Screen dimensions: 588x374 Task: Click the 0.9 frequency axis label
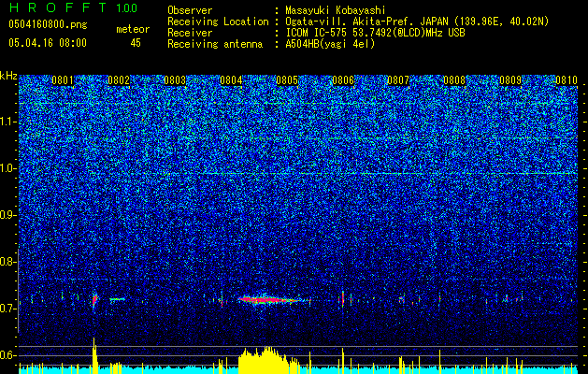8,215
